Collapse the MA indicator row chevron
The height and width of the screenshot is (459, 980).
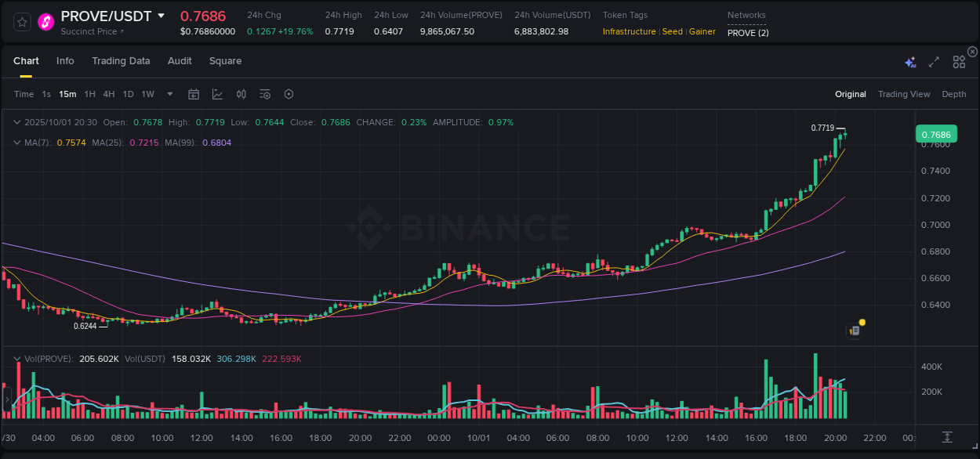pos(17,143)
